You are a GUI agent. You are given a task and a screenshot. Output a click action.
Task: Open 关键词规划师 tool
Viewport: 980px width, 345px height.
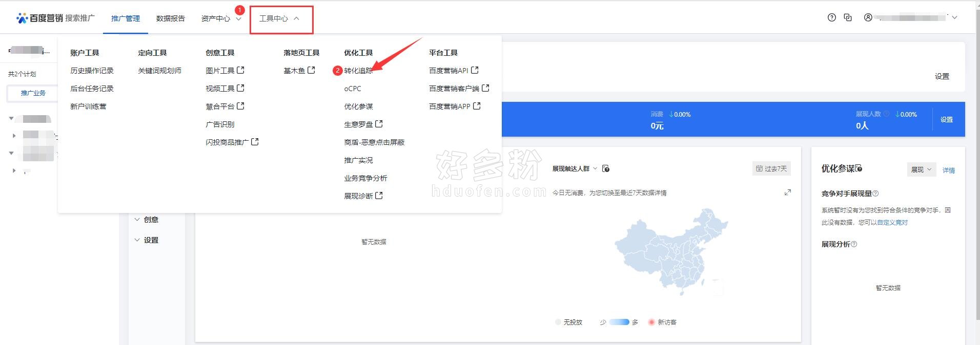coord(159,71)
